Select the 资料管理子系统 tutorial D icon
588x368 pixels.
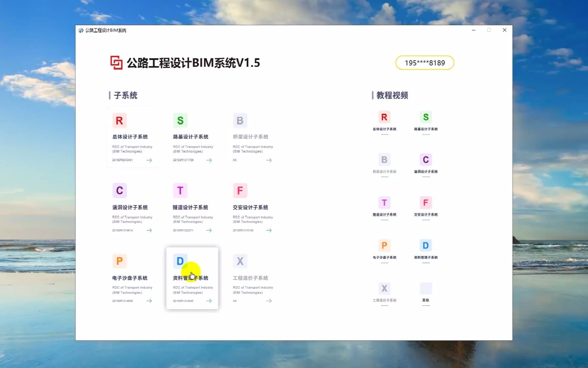tap(426, 245)
